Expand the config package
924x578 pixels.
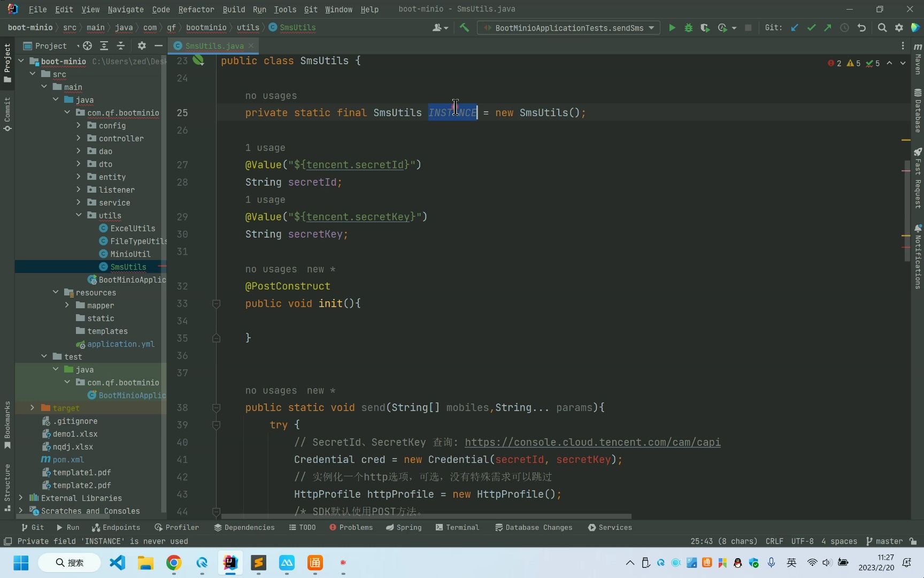(x=79, y=125)
